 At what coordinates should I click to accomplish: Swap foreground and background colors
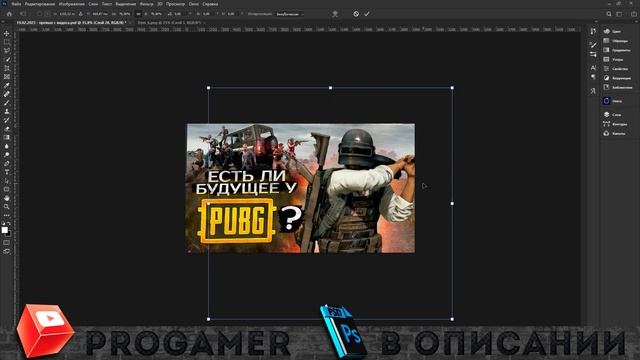click(x=9, y=224)
